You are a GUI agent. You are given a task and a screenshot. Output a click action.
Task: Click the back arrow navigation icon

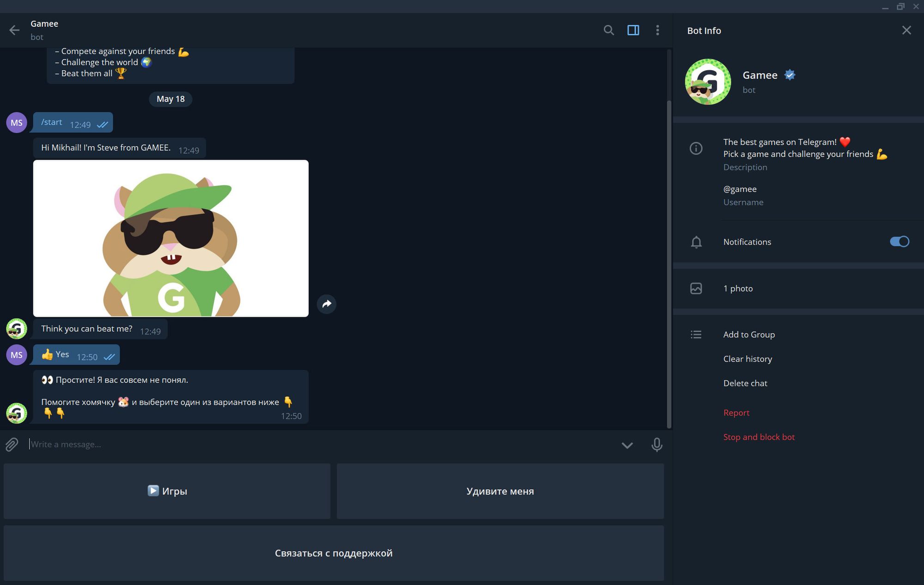(x=14, y=29)
